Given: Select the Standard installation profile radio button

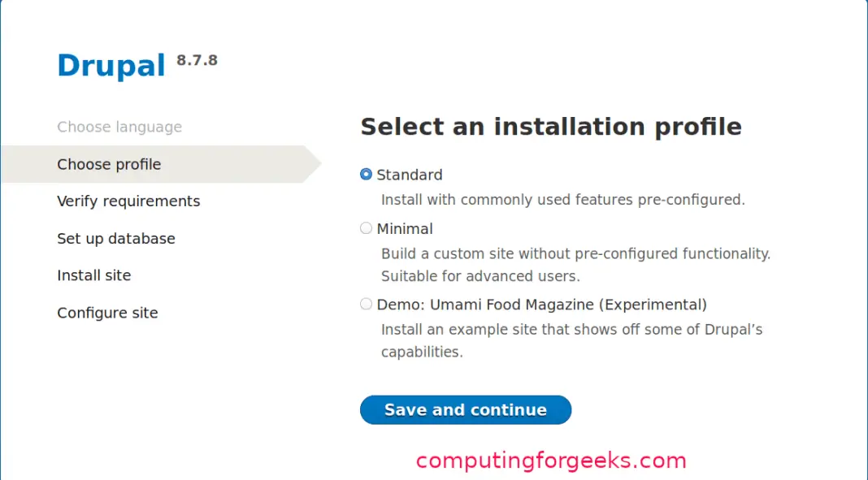Looking at the screenshot, I should tap(366, 174).
